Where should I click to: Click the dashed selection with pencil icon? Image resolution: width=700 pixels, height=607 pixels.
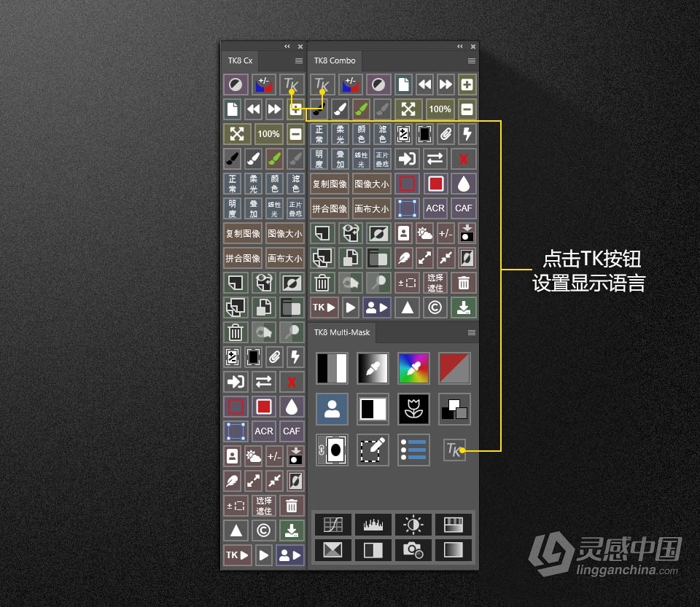[373, 450]
